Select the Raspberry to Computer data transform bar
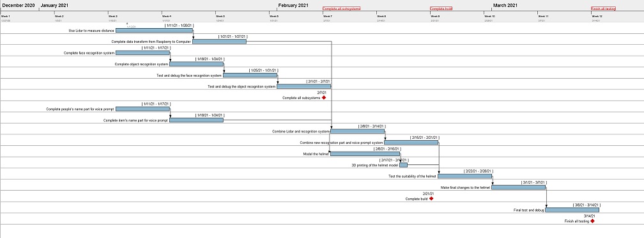 219,42
